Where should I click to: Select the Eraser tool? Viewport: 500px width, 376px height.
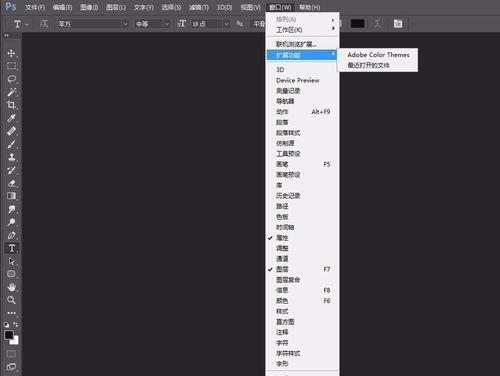pos(11,183)
